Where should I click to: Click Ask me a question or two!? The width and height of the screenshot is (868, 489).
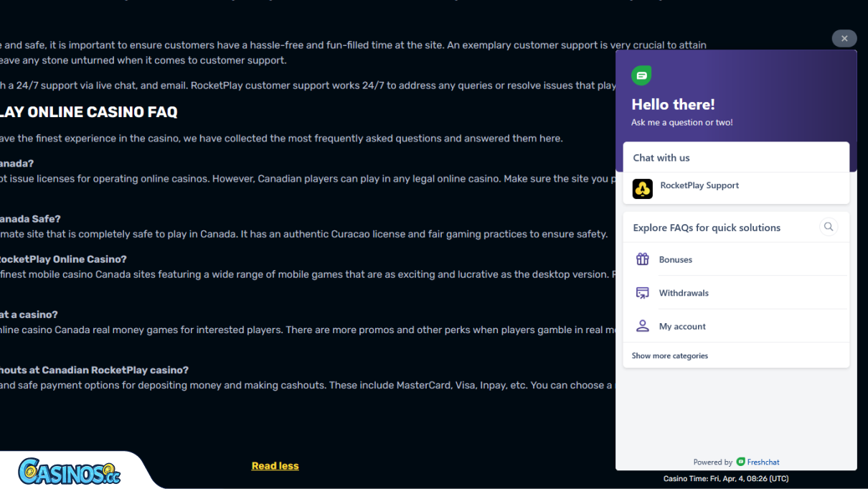point(682,123)
